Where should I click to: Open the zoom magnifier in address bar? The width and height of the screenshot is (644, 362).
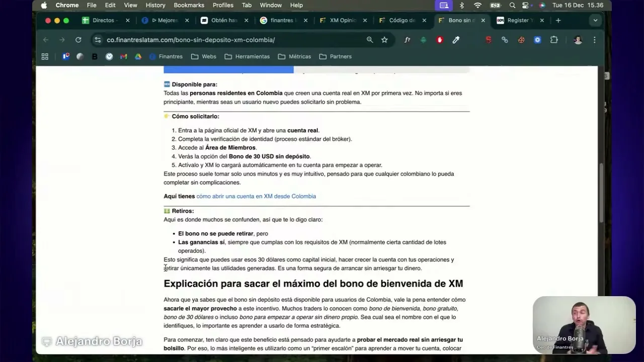[x=370, y=40]
